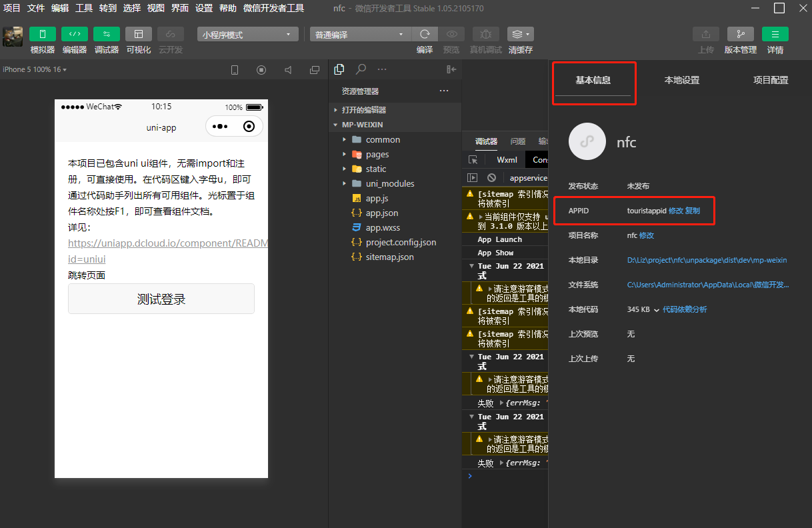Expand the pages folder in file tree
812x528 pixels.
click(x=377, y=154)
